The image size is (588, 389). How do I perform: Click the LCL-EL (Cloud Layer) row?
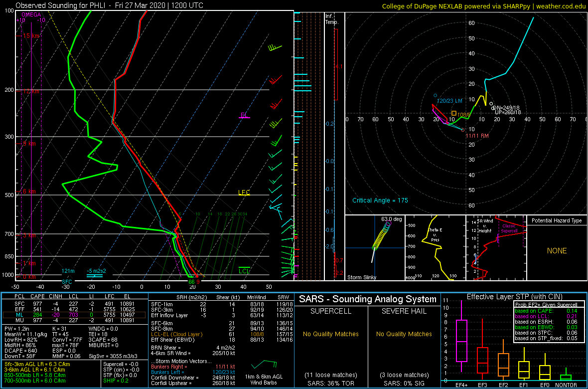(x=221, y=334)
